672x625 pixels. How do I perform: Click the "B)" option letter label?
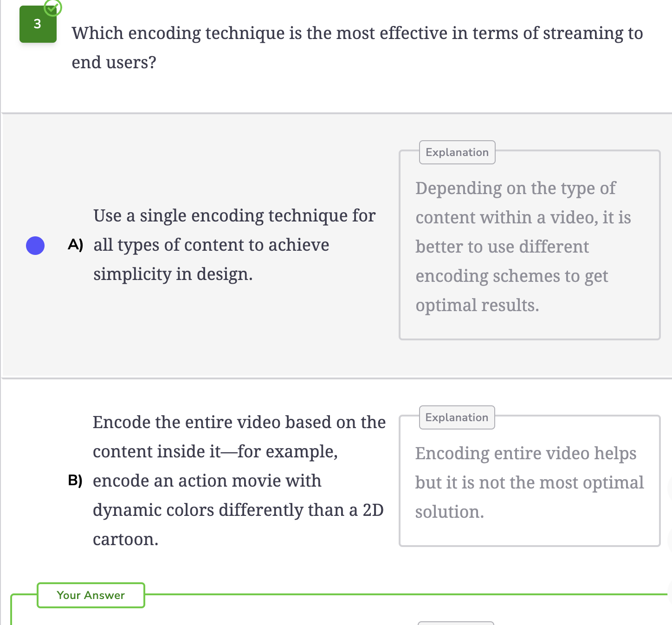point(75,480)
